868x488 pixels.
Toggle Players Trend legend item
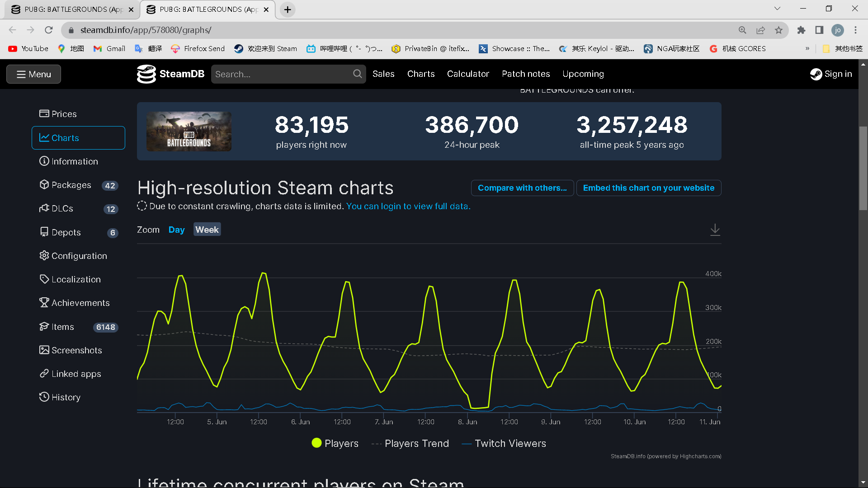click(410, 443)
